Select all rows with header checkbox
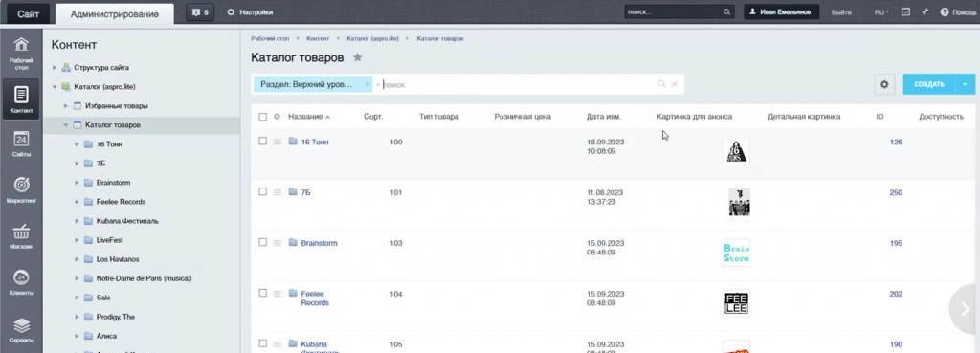Viewport: 980px width, 353px height. 262,116
